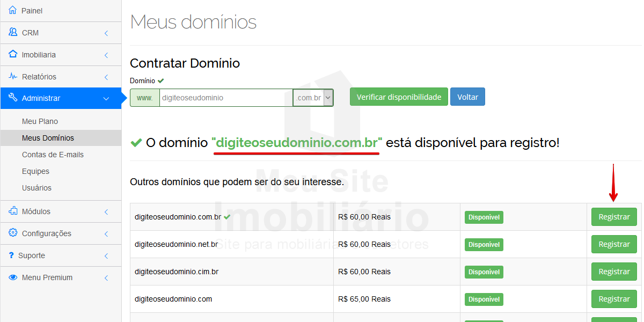Click the Imobiliaria house icon
The height and width of the screenshot is (322, 644).
pyautogui.click(x=13, y=55)
